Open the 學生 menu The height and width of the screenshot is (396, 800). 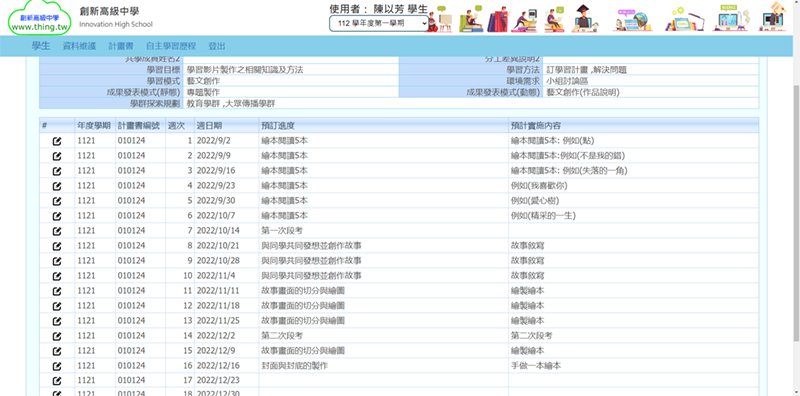tap(41, 46)
